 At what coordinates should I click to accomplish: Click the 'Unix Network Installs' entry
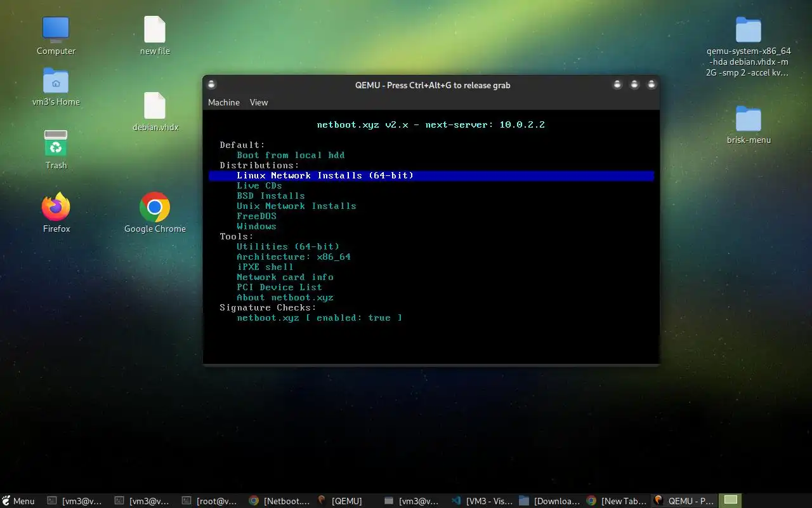coord(296,206)
